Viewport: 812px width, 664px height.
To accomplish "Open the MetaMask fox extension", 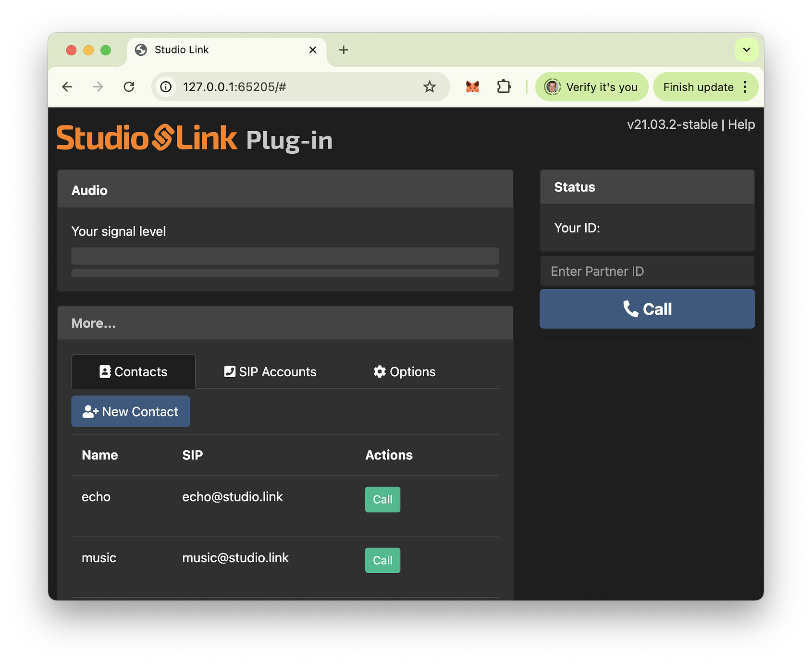I will (473, 87).
